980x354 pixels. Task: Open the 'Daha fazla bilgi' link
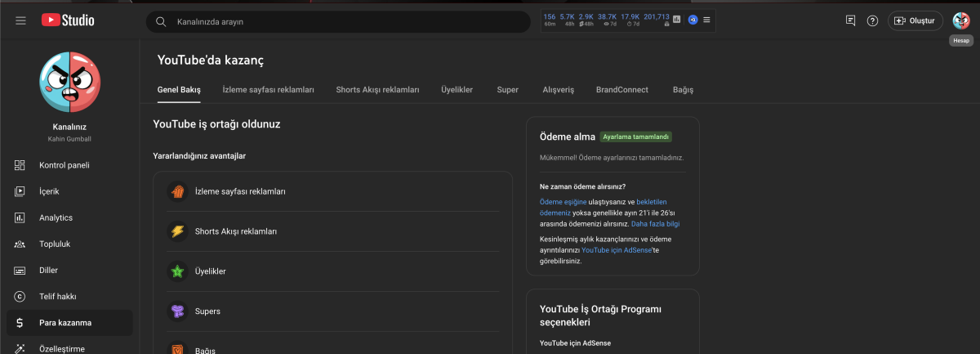(655, 223)
